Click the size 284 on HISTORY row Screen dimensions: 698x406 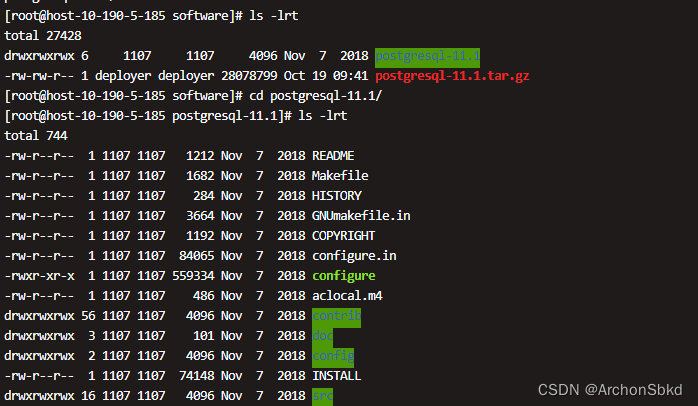[204, 196]
